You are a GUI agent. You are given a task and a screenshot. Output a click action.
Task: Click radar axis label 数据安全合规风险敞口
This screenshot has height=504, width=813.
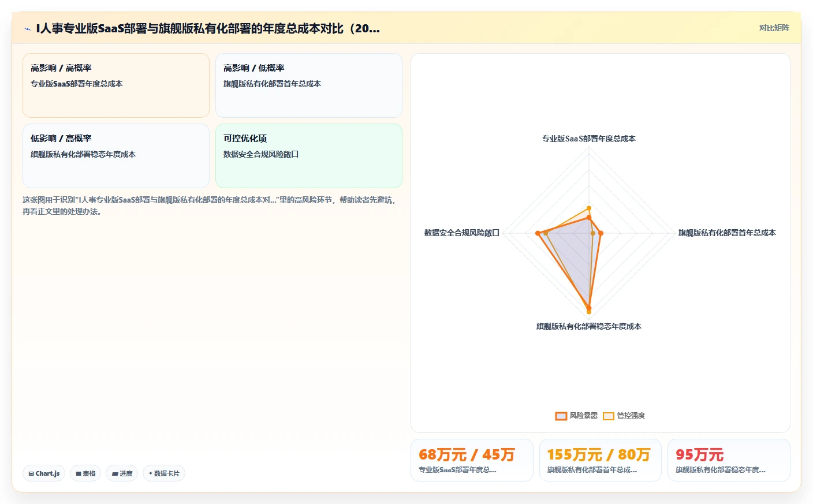[x=462, y=233]
